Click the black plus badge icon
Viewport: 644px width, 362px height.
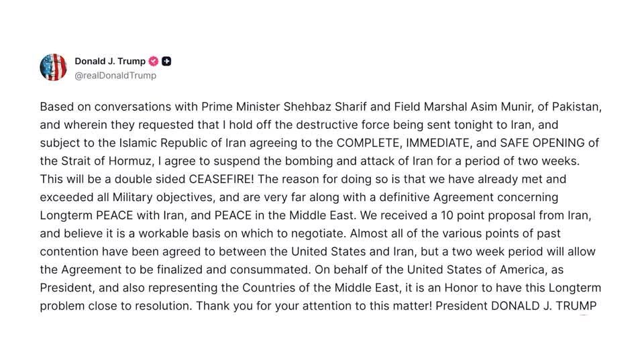pyautogui.click(x=166, y=61)
